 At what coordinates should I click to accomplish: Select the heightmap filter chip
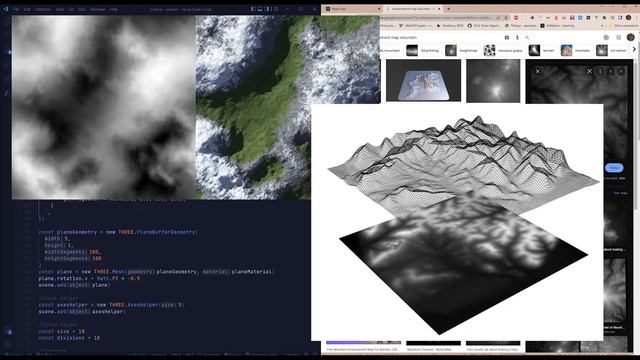tap(462, 50)
